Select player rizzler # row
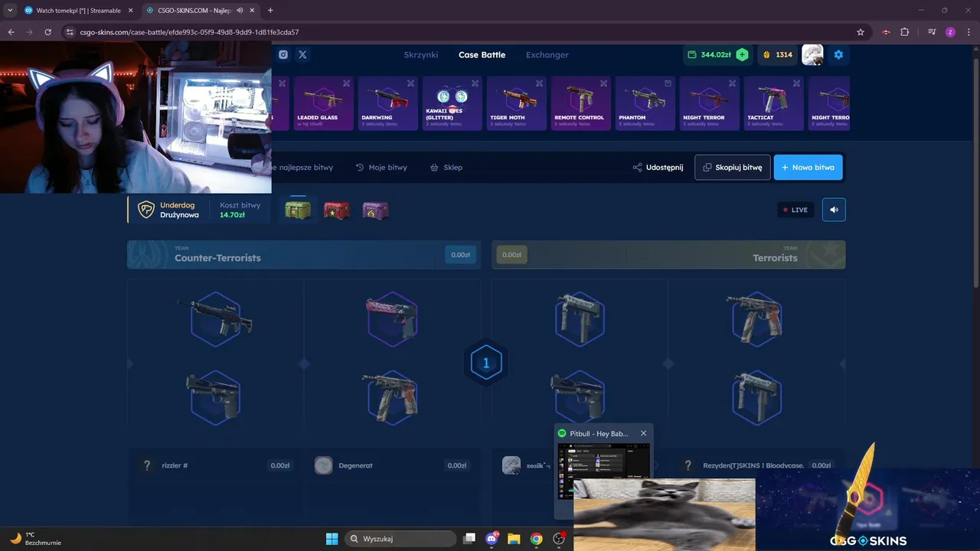The image size is (980, 551). [215, 465]
